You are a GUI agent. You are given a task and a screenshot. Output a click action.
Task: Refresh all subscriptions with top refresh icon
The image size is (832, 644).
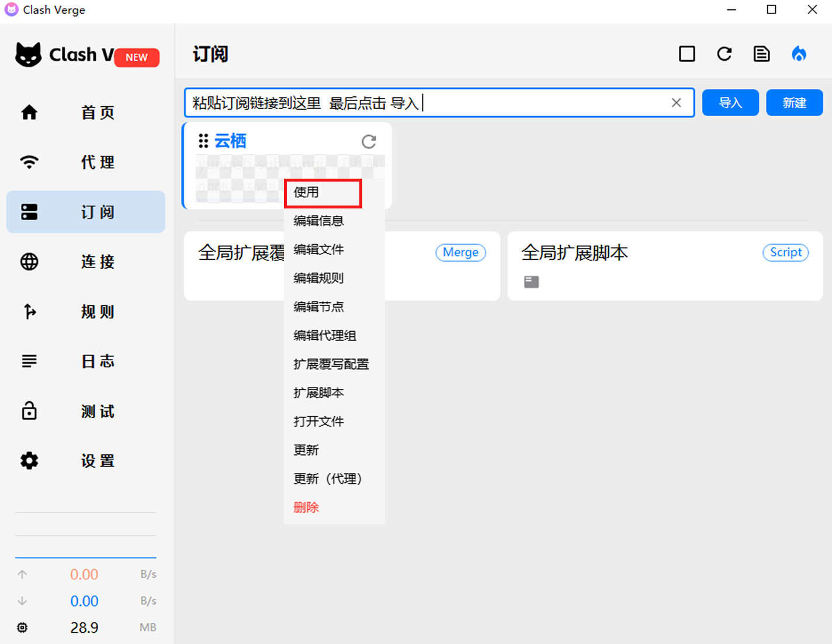pos(724,54)
